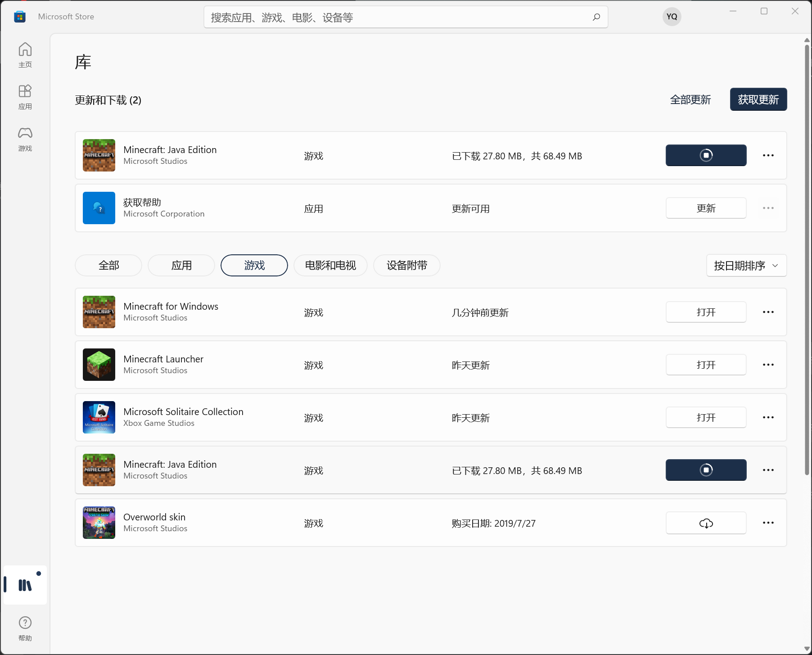Expand the sort by date dropdown
Image resolution: width=812 pixels, height=655 pixels.
pos(746,266)
